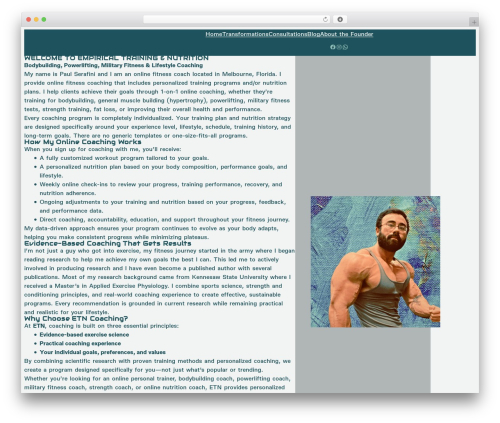
Task: Click the browser extension button beside address bar
Action: point(340,19)
